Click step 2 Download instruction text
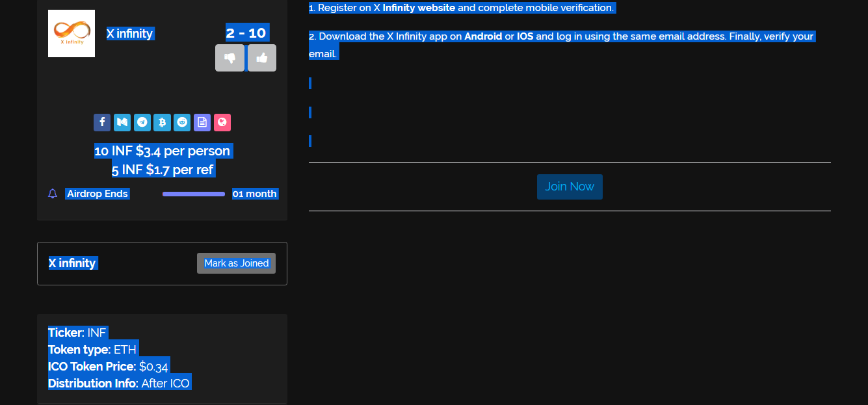The height and width of the screenshot is (405, 868). 562,45
